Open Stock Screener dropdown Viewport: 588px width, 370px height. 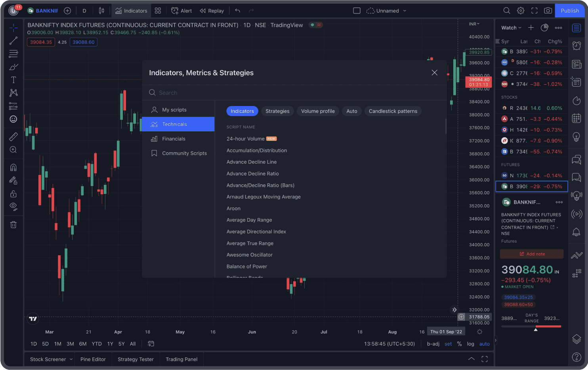tap(51, 359)
